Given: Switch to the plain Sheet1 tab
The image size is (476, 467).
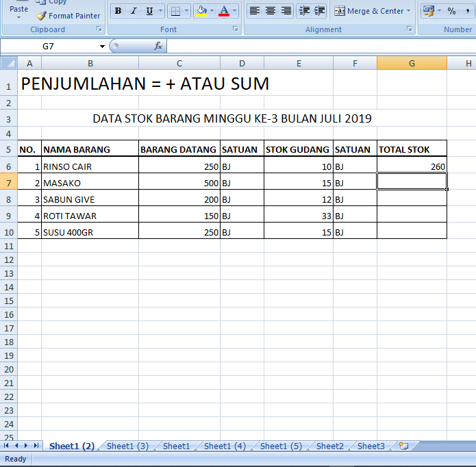Looking at the screenshot, I should click(177, 446).
